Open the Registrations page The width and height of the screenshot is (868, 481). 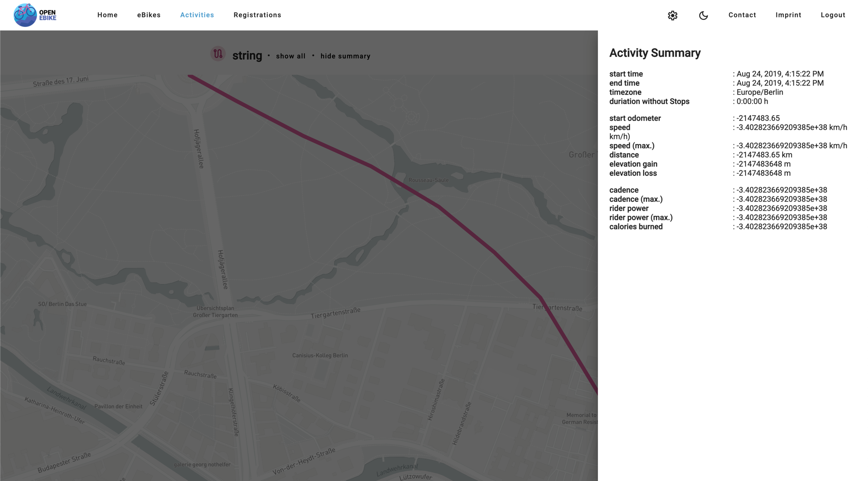(257, 15)
